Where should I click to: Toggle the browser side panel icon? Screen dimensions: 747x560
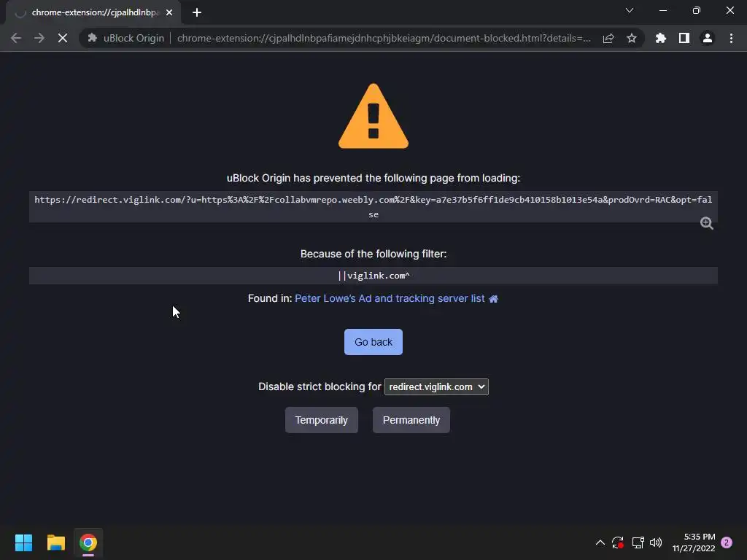684,38
